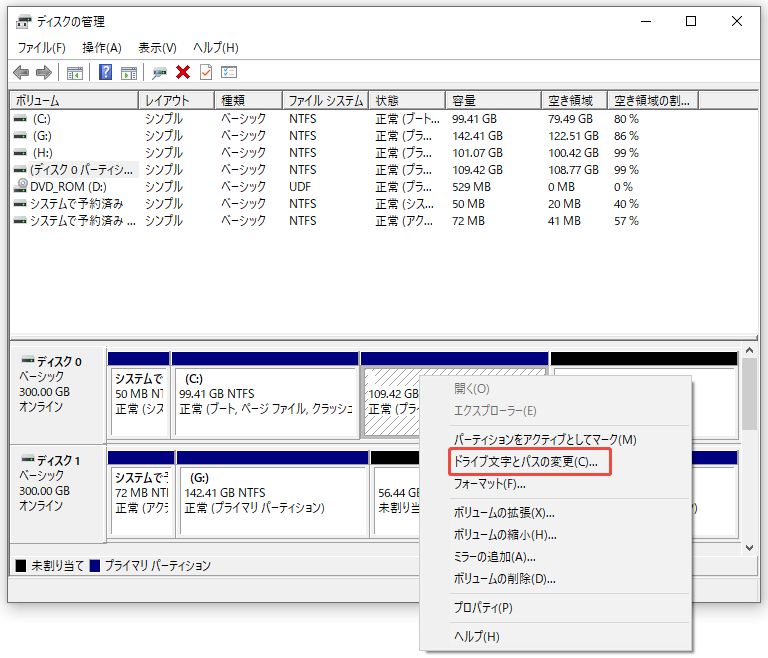Click the red X delete icon
Screen dimensions: 768x658
point(183,73)
